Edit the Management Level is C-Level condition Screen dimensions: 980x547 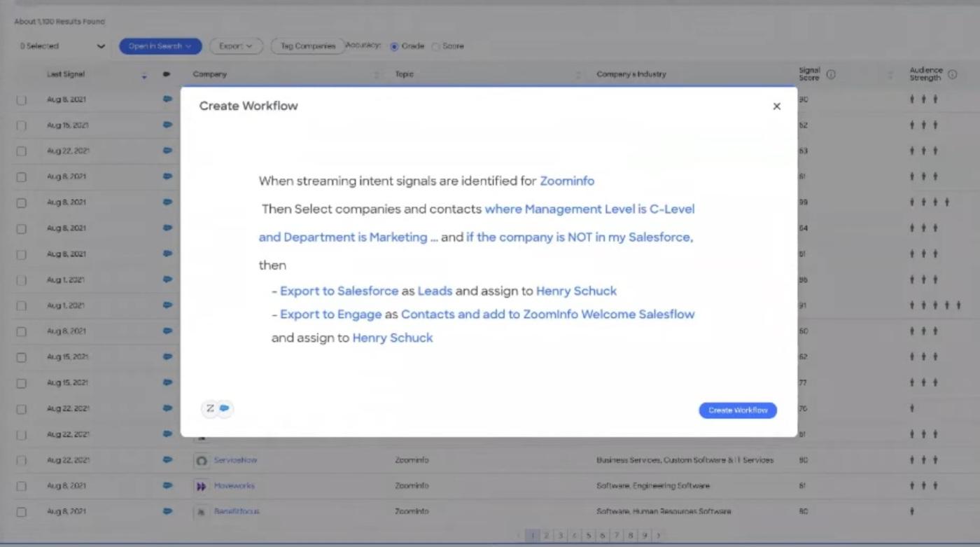tap(589, 209)
